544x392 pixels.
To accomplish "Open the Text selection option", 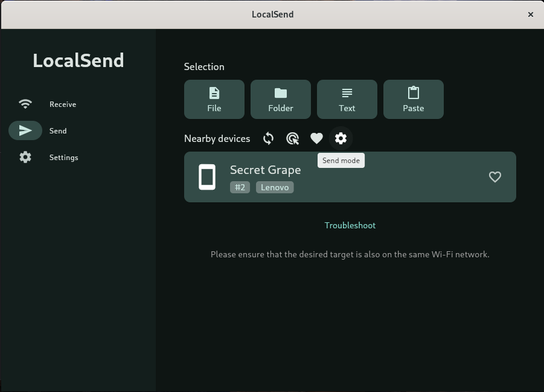I will [x=347, y=99].
